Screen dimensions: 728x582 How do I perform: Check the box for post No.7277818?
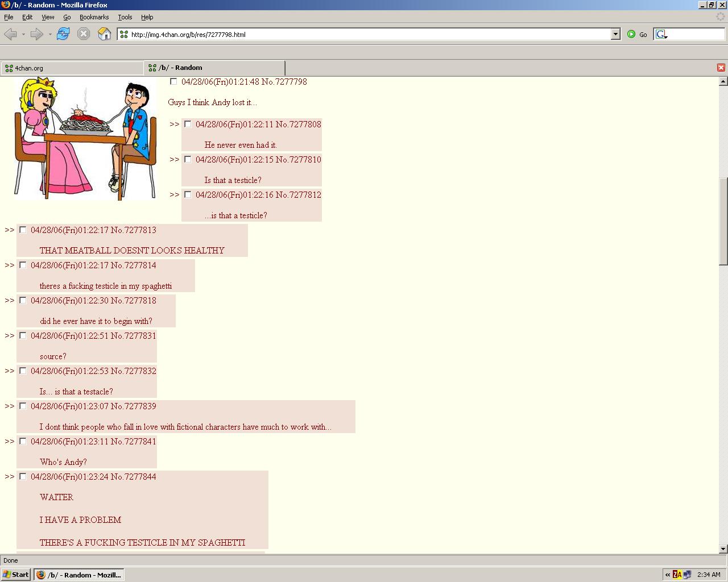click(23, 300)
